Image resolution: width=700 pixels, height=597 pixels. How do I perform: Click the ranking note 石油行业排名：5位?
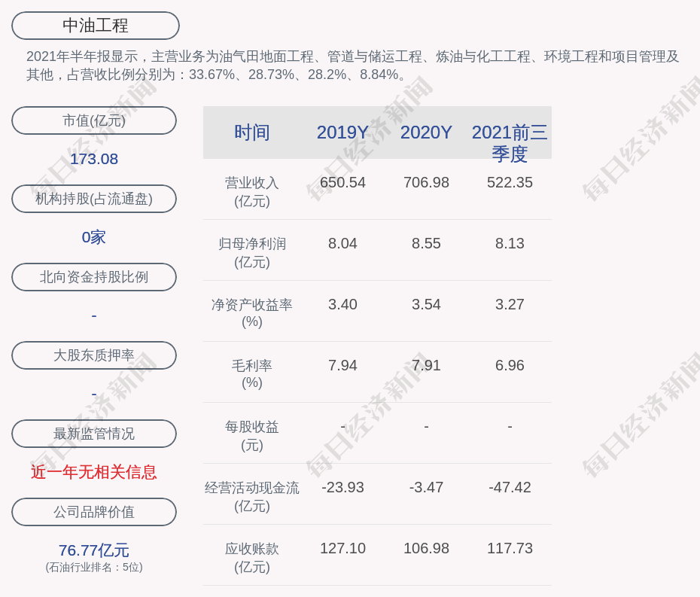(x=94, y=568)
